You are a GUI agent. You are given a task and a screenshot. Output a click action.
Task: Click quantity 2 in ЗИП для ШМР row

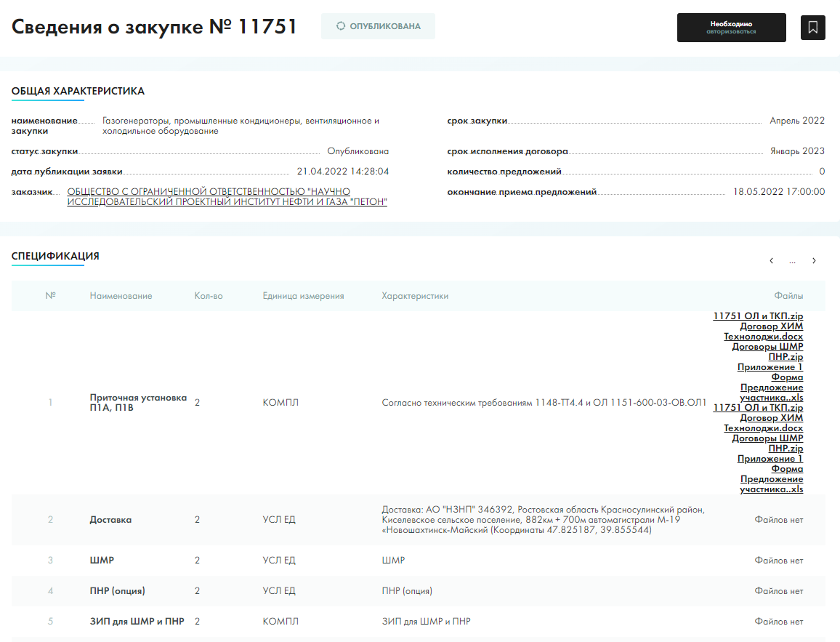pyautogui.click(x=197, y=622)
